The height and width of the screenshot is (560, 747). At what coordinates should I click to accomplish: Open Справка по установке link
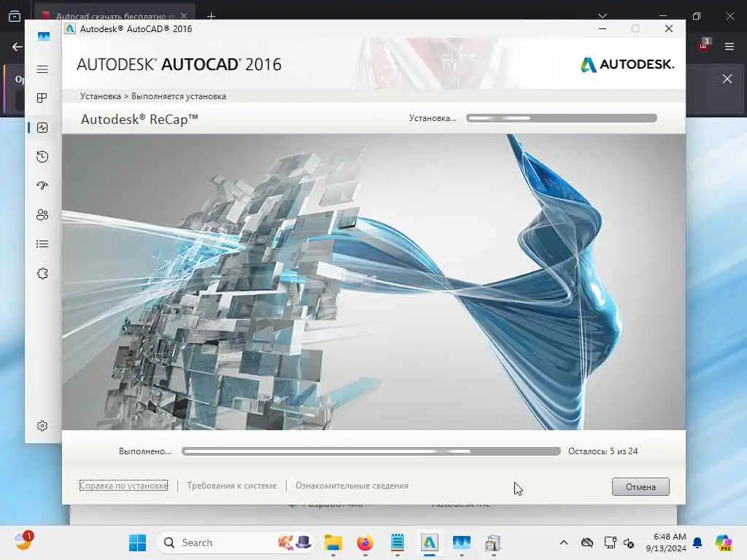tap(123, 486)
